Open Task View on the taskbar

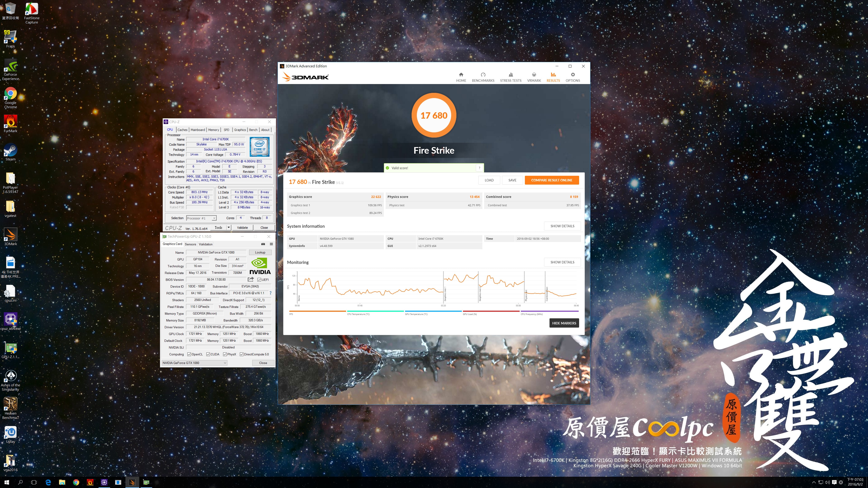point(34,482)
